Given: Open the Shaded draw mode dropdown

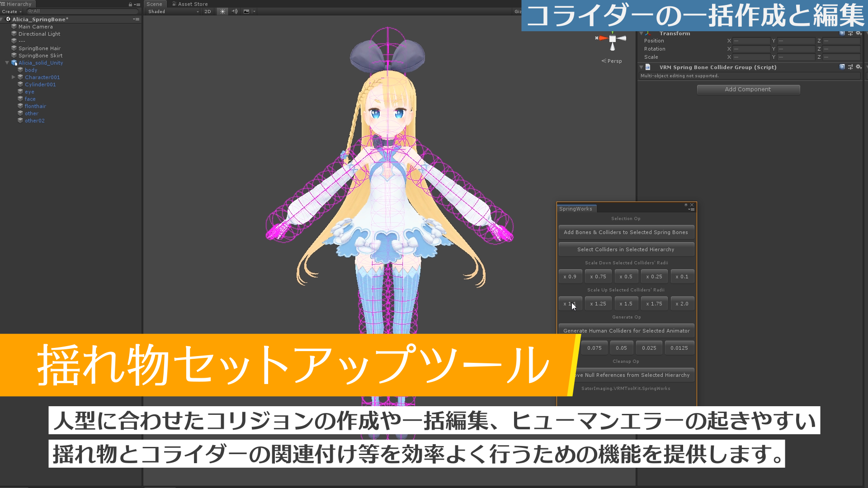Looking at the screenshot, I should tap(172, 11).
